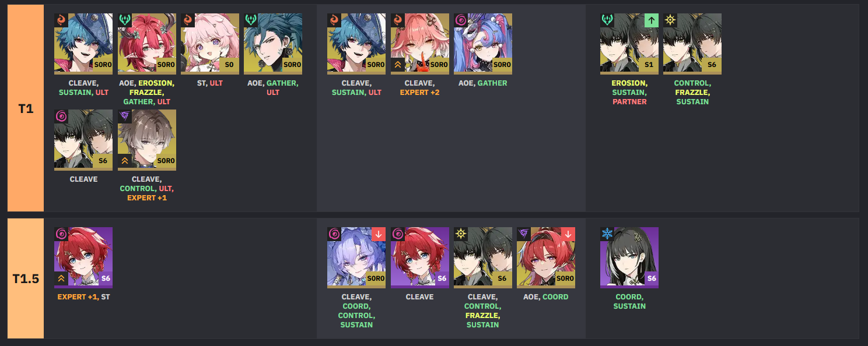Click the snowflake element icon on COORD, SUSTAIN card
Viewport: 868px width, 346px height.
pos(607,234)
